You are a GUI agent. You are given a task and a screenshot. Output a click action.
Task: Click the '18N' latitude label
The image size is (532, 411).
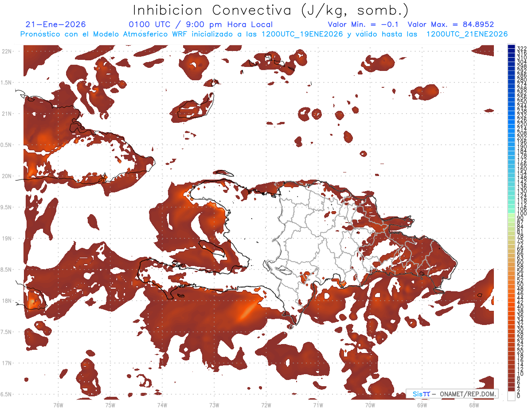(x=8, y=301)
